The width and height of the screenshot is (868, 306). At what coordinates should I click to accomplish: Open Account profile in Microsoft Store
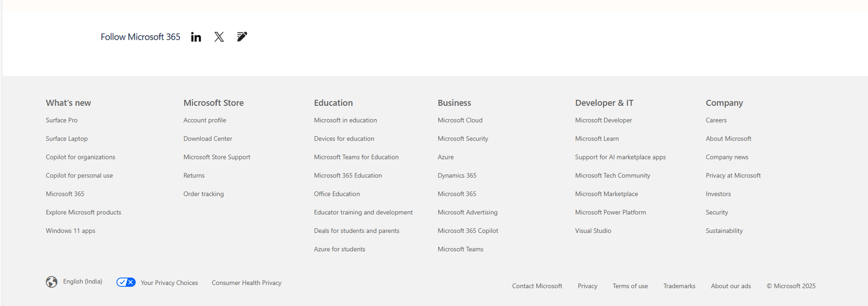tap(205, 120)
